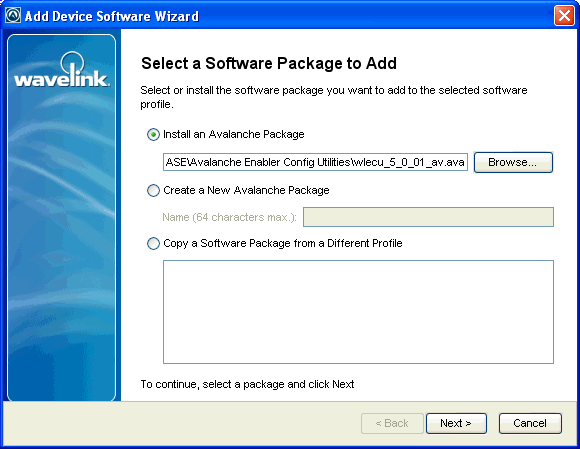This screenshot has width=580, height=449.
Task: Click the Next > button
Action: click(456, 423)
